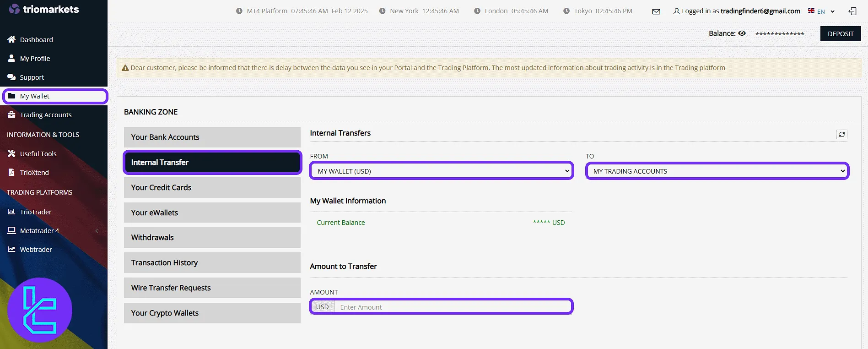This screenshot has height=349, width=868.
Task: Click the refresh icon in Internal Transfers
Action: (842, 134)
